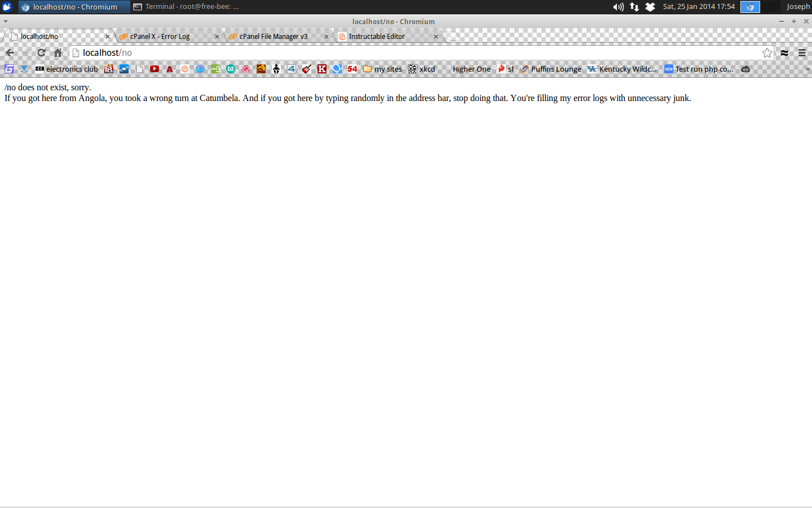Reload the current page

[41, 52]
